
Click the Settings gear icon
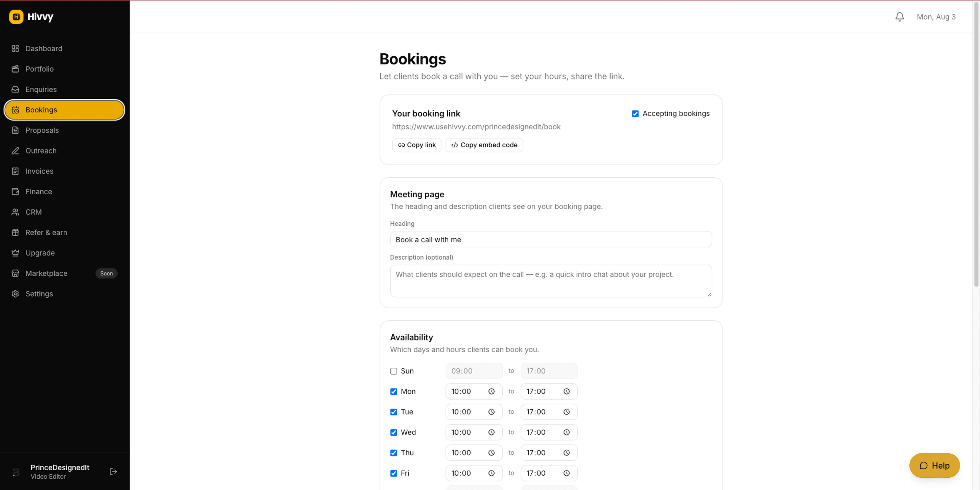pyautogui.click(x=15, y=294)
